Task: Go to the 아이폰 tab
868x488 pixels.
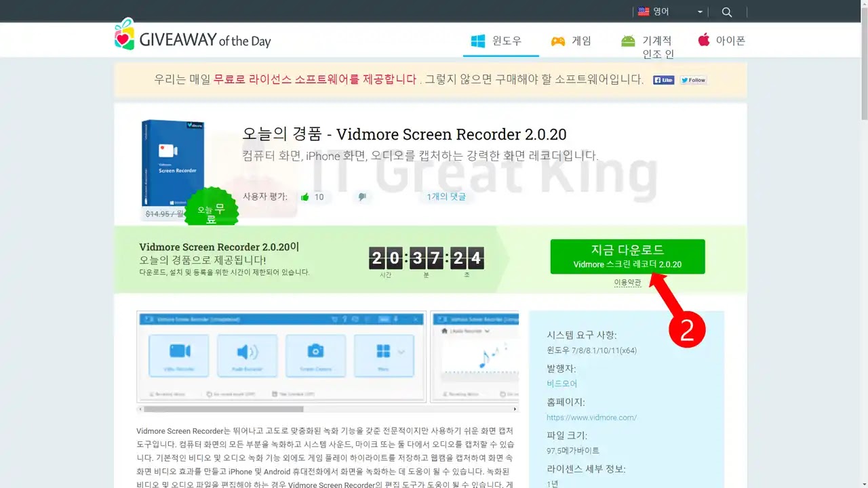Action: (722, 41)
